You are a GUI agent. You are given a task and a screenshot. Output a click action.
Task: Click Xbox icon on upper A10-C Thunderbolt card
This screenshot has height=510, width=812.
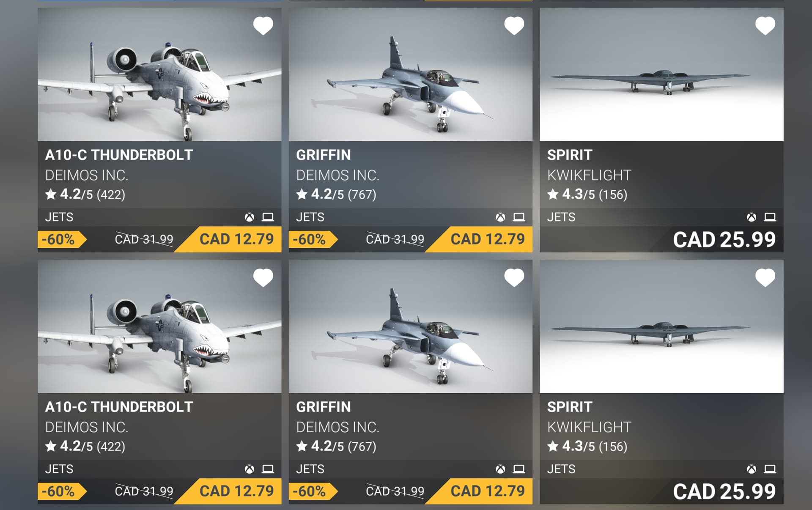250,217
